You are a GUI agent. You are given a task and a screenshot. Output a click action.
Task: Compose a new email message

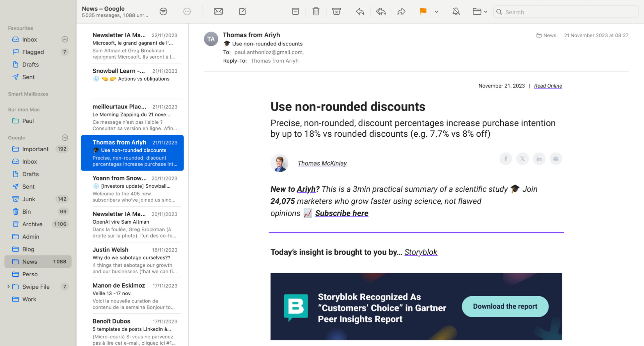pyautogui.click(x=242, y=11)
